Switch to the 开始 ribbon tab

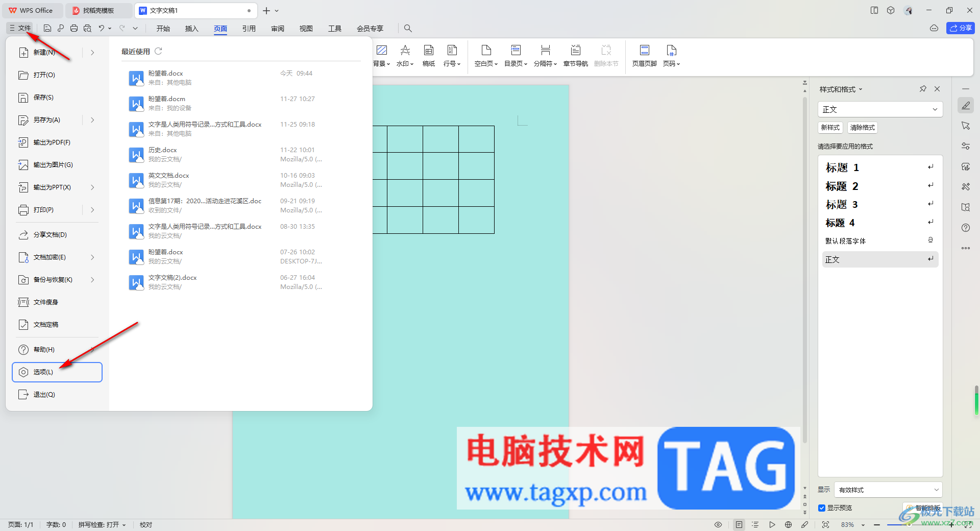pos(163,29)
